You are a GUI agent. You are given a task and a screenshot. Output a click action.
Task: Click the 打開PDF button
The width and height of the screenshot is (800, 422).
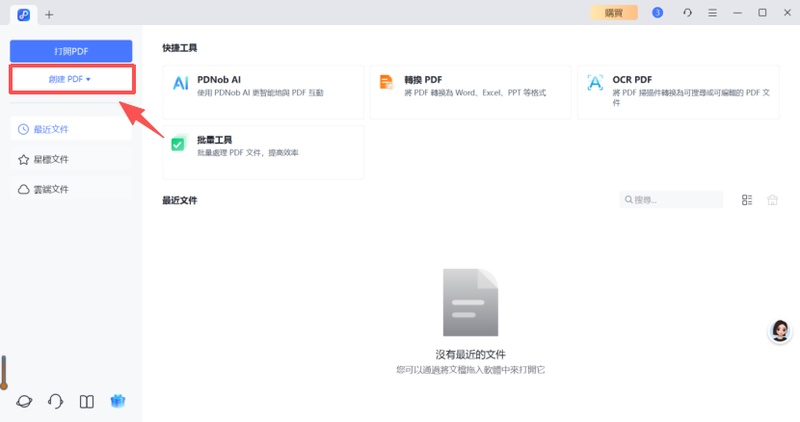[x=71, y=51]
